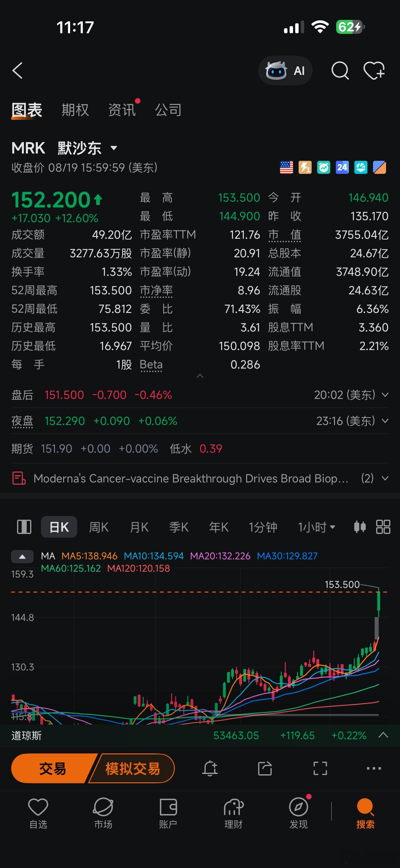Image resolution: width=400 pixels, height=868 pixels.
Task: Switch to the 资讯 news tab
Action: (x=122, y=110)
